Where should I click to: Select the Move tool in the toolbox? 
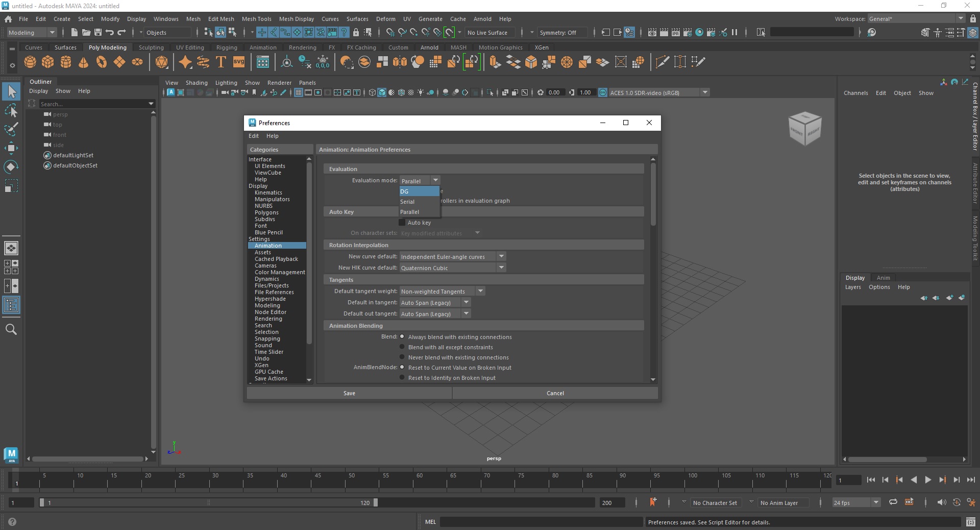point(11,147)
